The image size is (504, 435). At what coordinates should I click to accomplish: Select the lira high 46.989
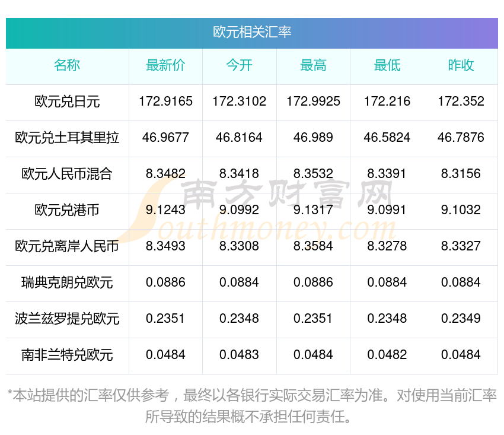pyautogui.click(x=313, y=138)
